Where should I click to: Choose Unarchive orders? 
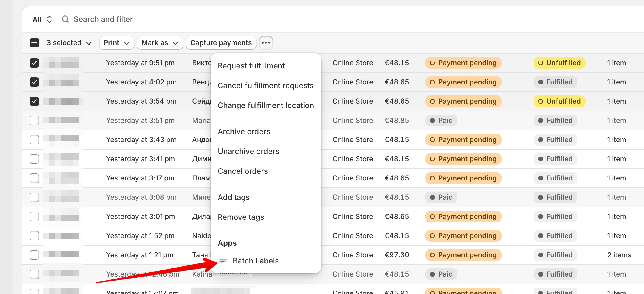coord(266,151)
